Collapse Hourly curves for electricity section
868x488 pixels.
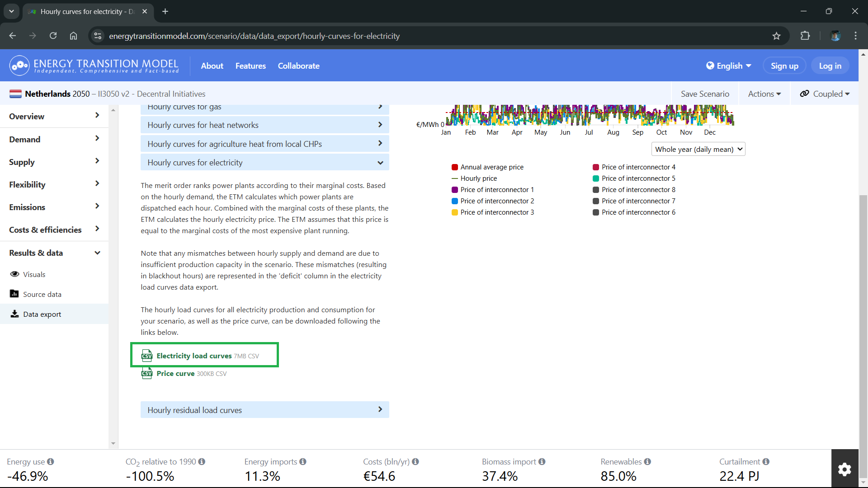coord(265,163)
